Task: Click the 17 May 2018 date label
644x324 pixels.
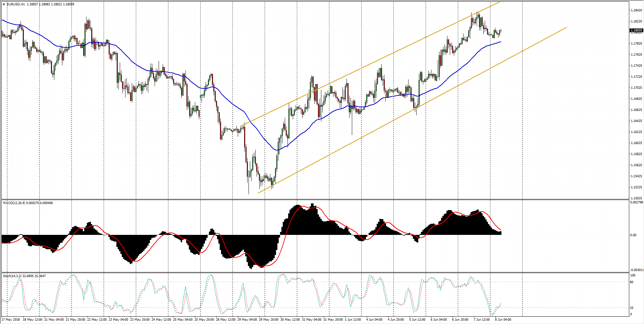Action: point(11,320)
